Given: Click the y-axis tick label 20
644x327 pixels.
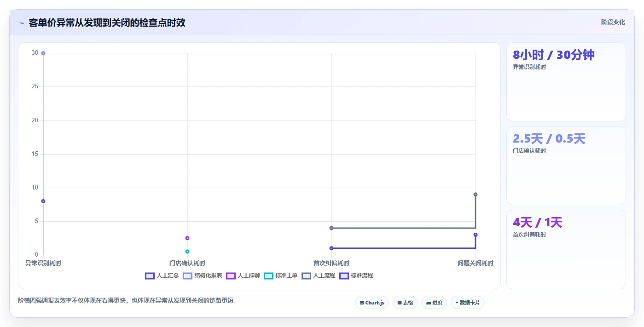Looking at the screenshot, I should point(35,120).
